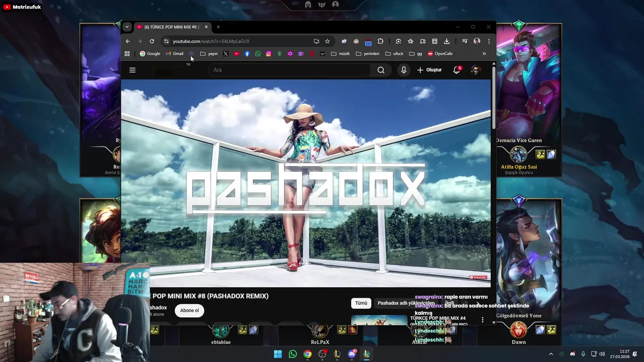Open the Google bookmark
644x362 pixels.
[150, 54]
